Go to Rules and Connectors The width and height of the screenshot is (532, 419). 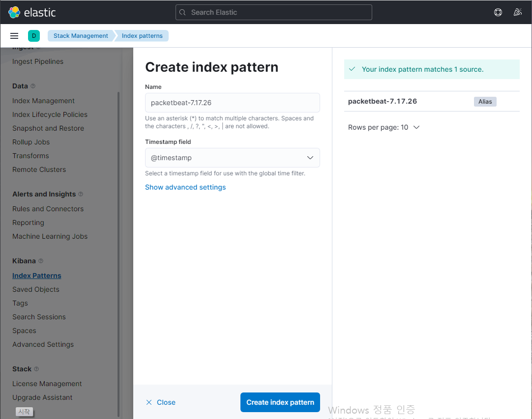coord(48,209)
